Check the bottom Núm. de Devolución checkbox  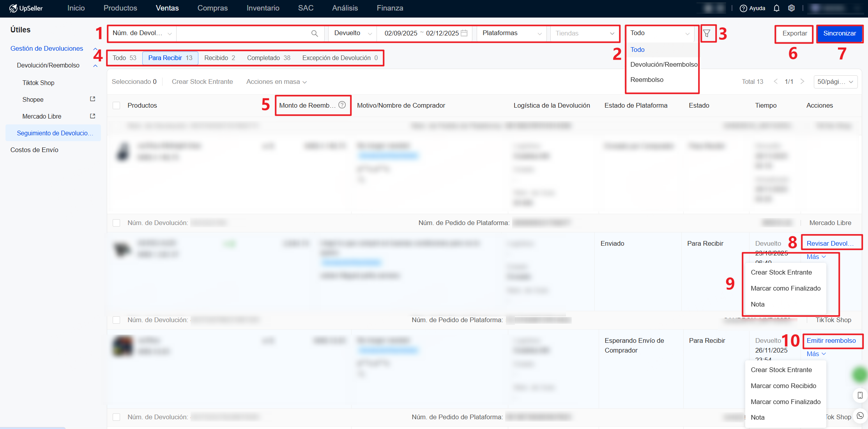pos(116,417)
